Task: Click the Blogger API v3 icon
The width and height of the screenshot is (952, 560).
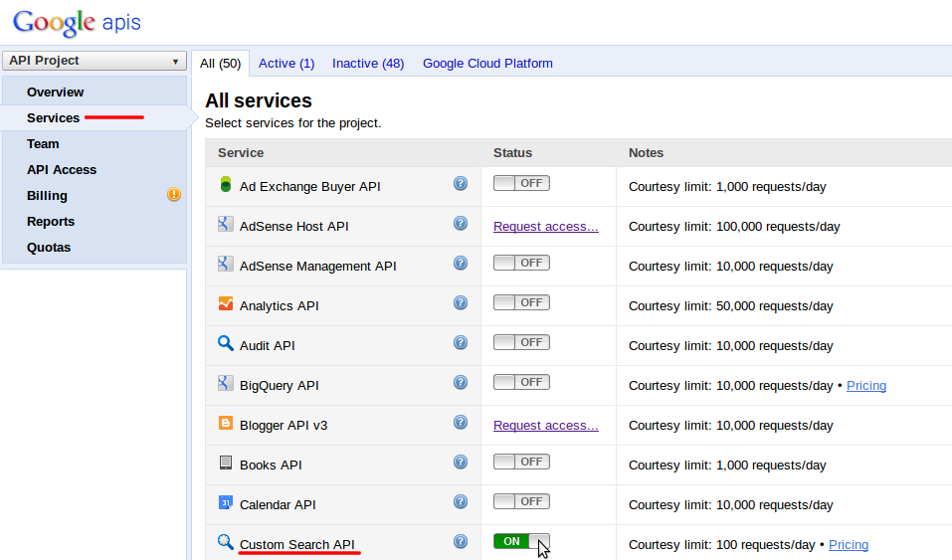Action: click(x=225, y=424)
